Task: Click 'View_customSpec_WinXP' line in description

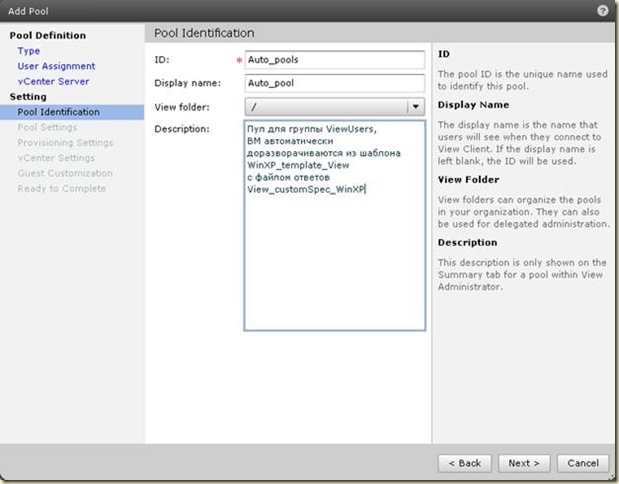Action: click(x=306, y=189)
